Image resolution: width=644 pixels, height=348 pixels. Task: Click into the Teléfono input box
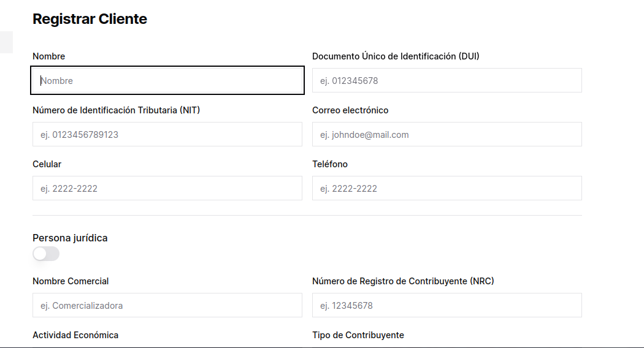(447, 188)
